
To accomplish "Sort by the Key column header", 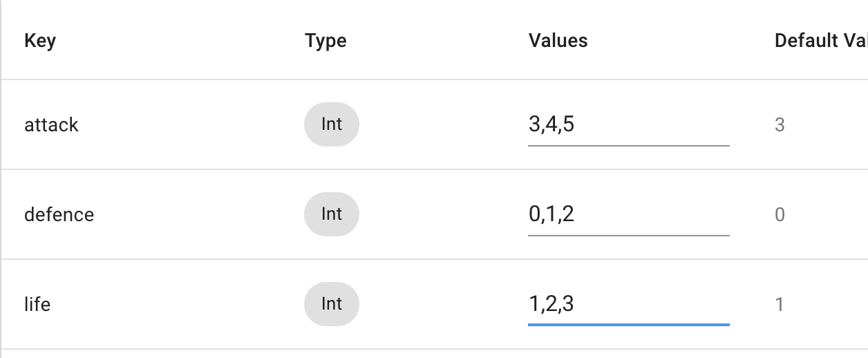I will point(40,41).
